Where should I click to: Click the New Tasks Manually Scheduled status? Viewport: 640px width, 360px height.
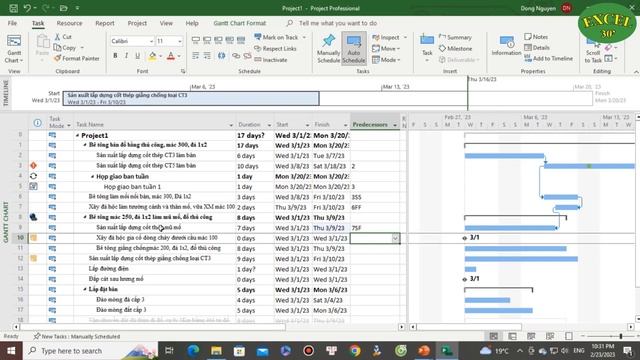tap(77, 336)
